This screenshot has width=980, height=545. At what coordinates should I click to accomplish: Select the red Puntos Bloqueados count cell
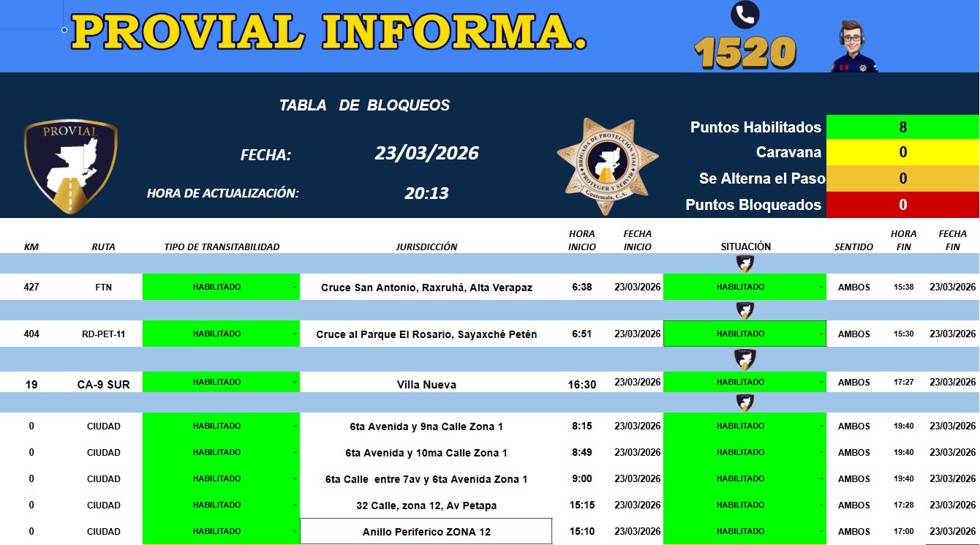(x=902, y=205)
